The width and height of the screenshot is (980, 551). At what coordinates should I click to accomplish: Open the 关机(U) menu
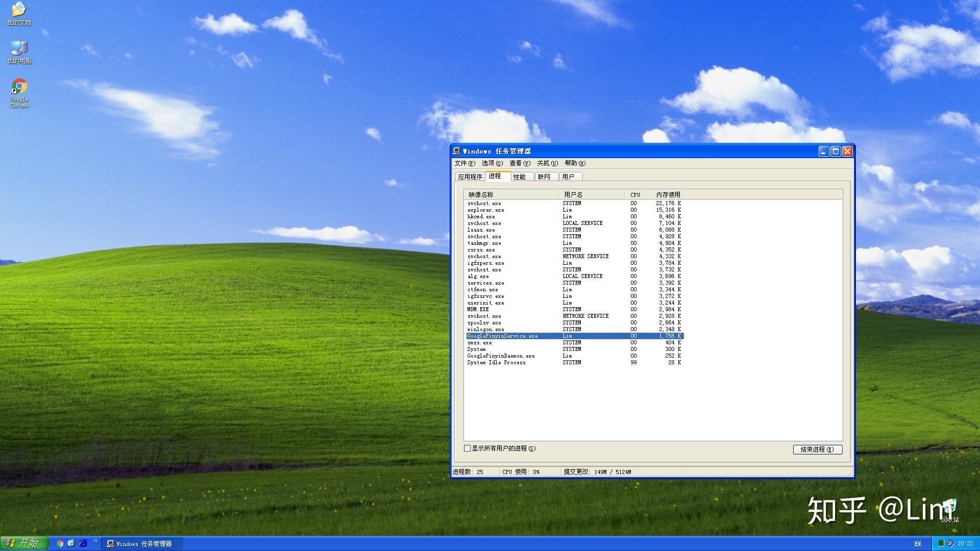[547, 163]
